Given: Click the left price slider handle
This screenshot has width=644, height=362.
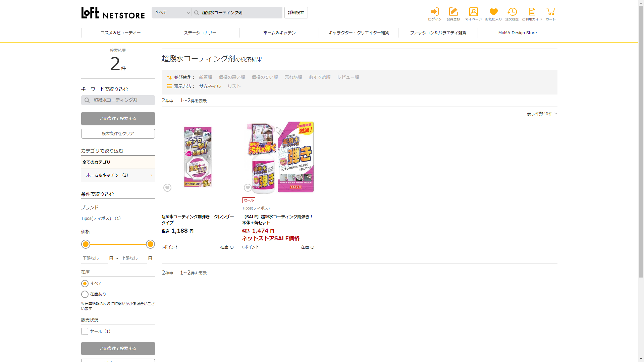Looking at the screenshot, I should pyautogui.click(x=86, y=244).
